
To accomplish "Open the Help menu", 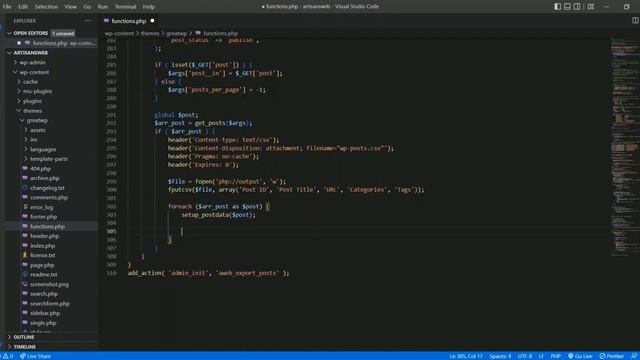I will [149, 7].
